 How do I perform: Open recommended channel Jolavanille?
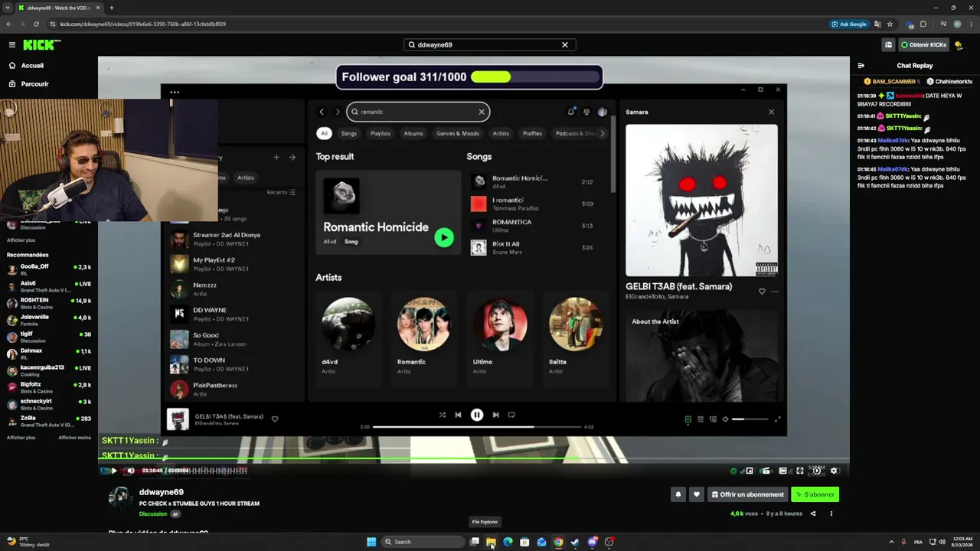49,319
